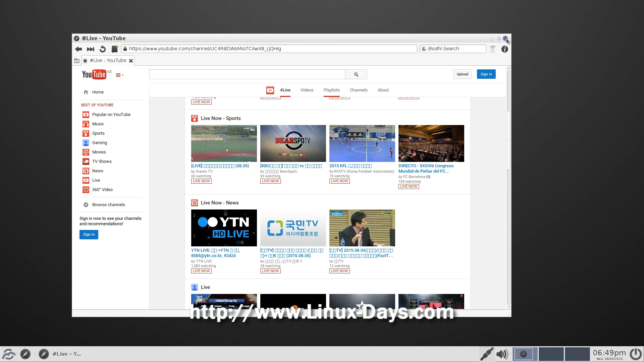Viewport: 644px width, 362px height.
Task: Click the page scrollbar down arrow
Action: click(x=508, y=306)
